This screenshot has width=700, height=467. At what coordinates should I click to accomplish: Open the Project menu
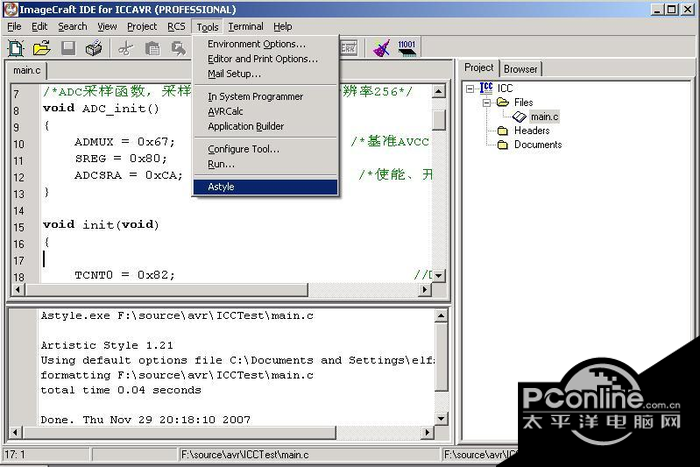(142, 27)
